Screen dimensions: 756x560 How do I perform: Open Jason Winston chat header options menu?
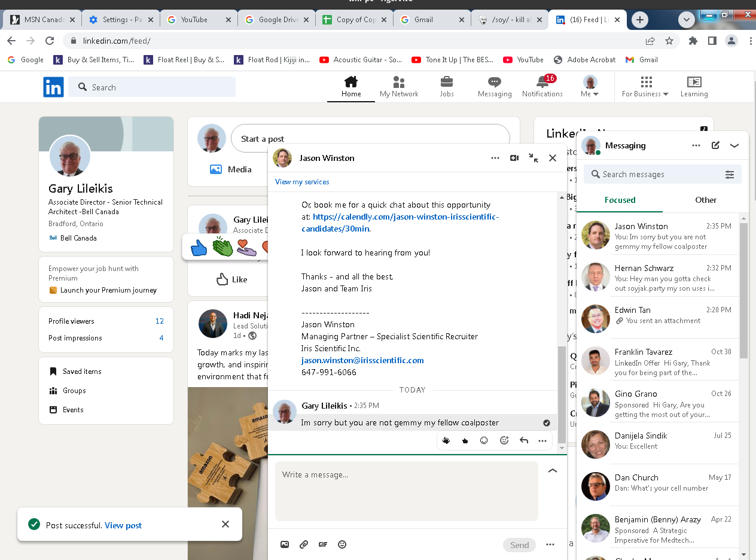point(495,158)
